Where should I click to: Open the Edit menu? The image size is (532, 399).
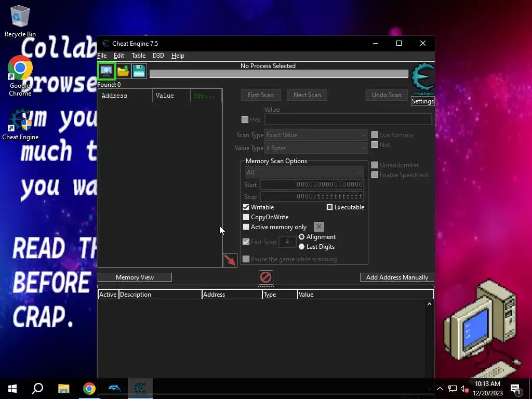(x=119, y=56)
